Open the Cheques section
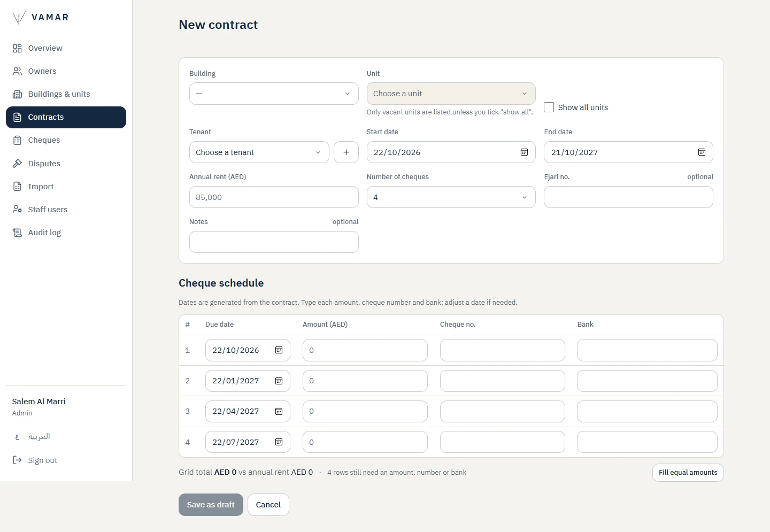The width and height of the screenshot is (770, 532). (x=66, y=140)
